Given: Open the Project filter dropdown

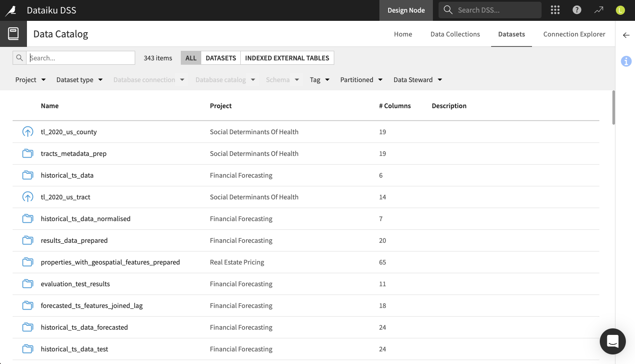Looking at the screenshot, I should (30, 79).
